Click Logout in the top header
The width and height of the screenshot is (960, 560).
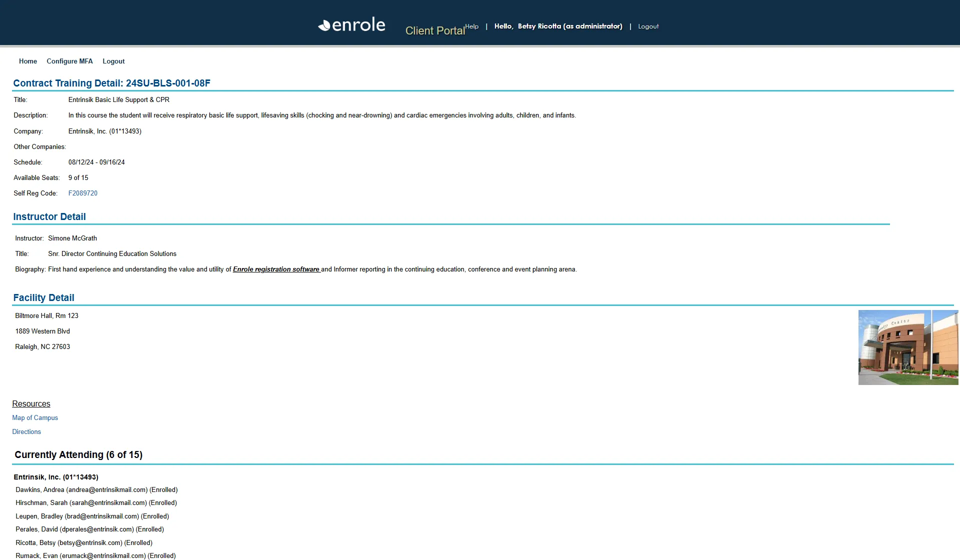(648, 26)
